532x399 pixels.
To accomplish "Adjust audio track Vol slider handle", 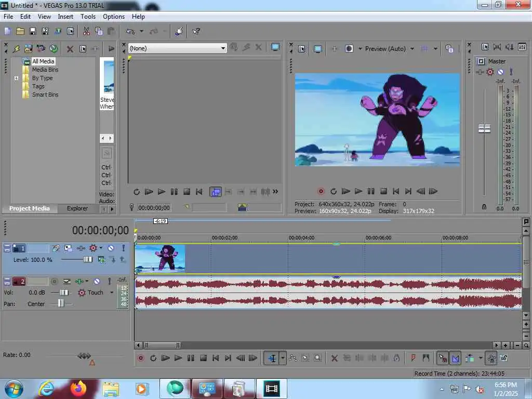I will (x=64, y=292).
